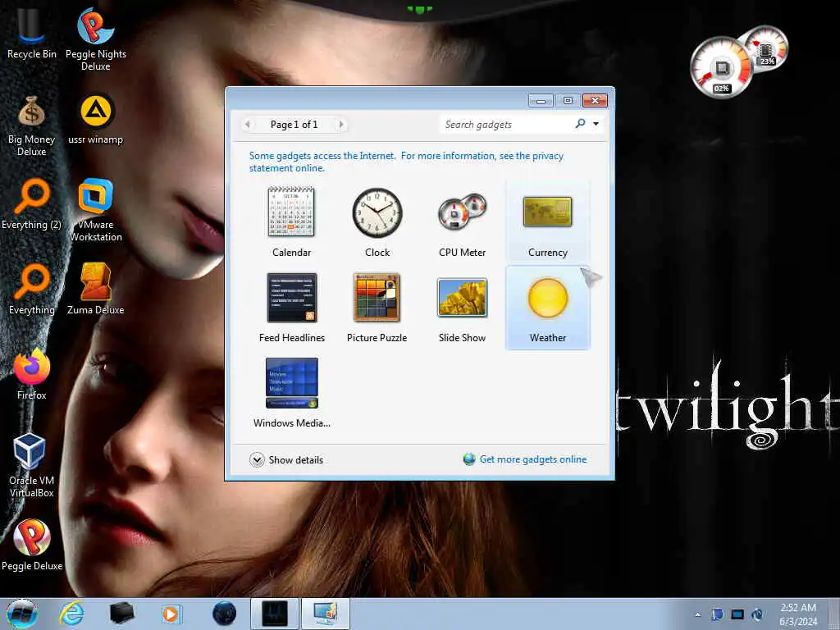The width and height of the screenshot is (840, 630).
Task: Open Peggle Deluxe desktop icon
Action: (x=32, y=546)
